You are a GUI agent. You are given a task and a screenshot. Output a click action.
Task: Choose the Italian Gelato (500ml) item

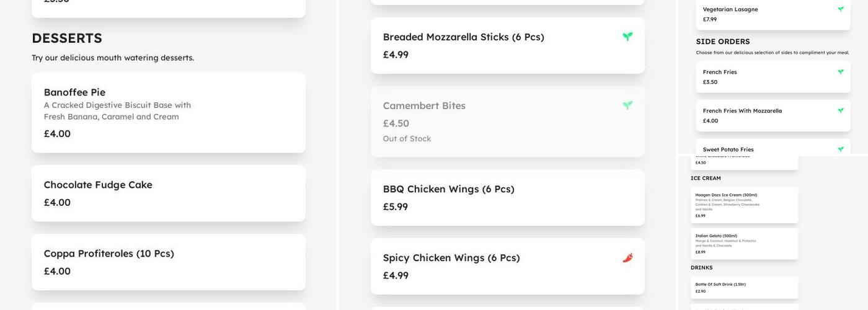(744, 244)
